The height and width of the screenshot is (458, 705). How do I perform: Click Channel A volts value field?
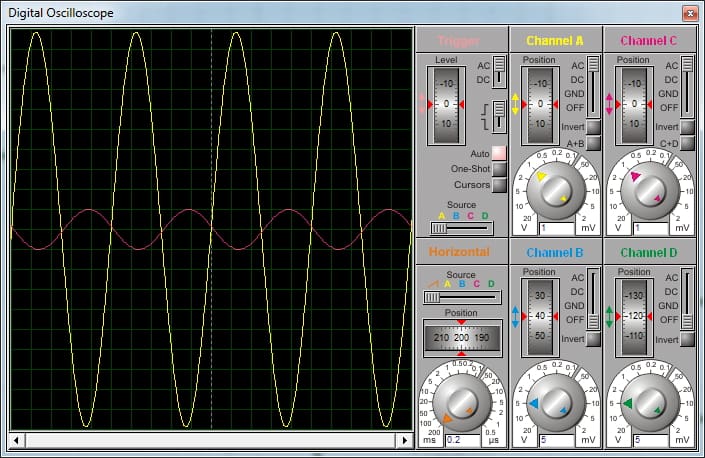point(557,228)
